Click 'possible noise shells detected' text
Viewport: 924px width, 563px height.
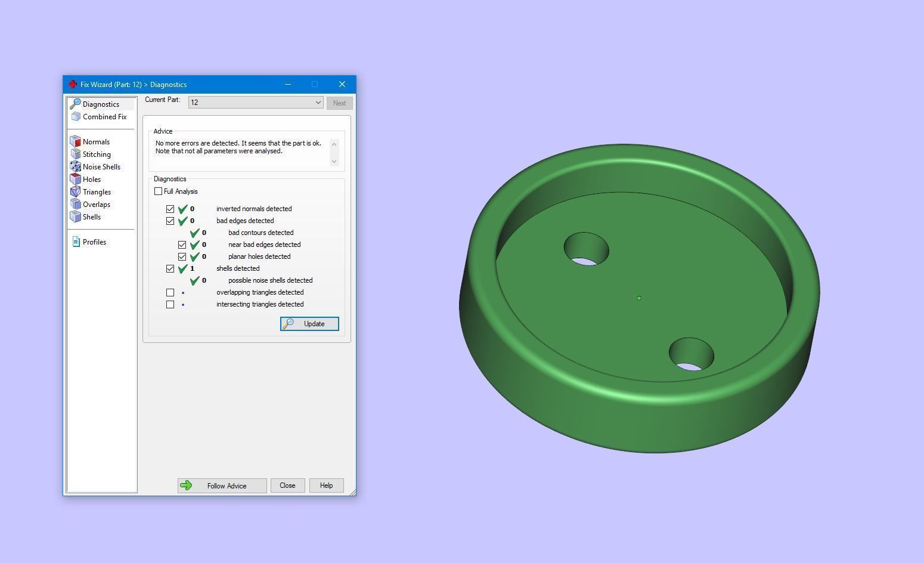click(270, 280)
